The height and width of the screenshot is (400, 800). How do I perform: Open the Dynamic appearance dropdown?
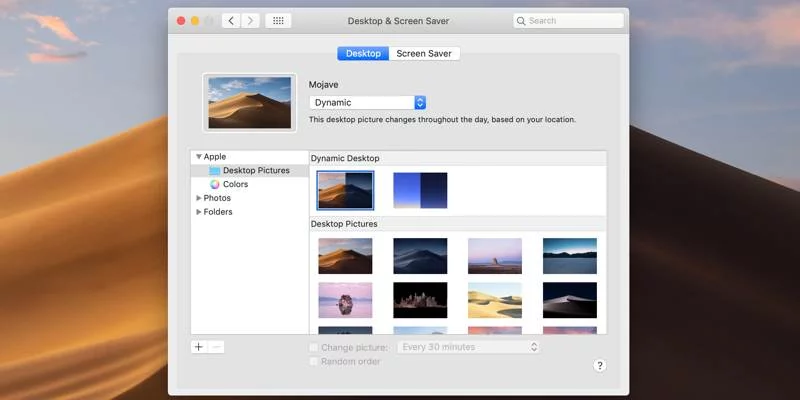[368, 102]
